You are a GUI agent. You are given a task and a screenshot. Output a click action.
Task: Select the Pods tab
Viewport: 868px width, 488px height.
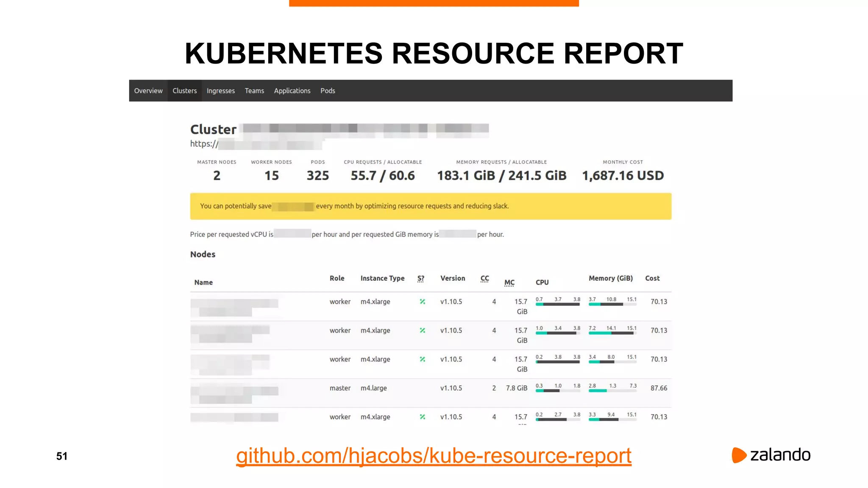[x=328, y=91]
